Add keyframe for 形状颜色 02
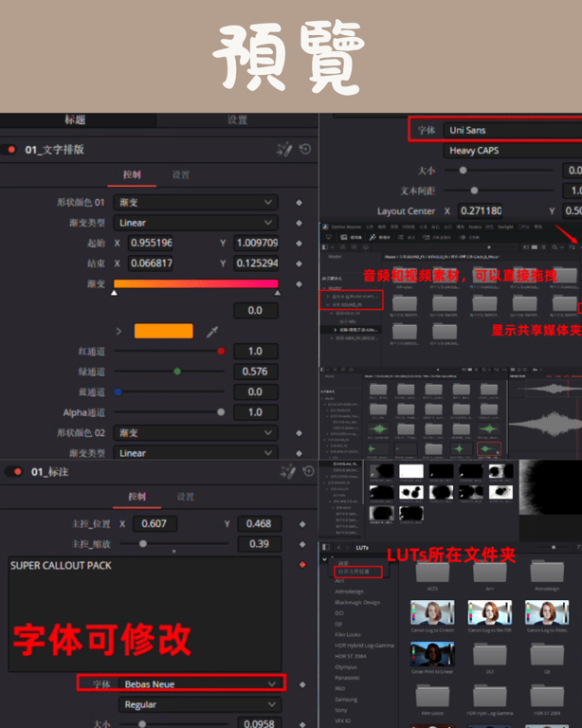 (299, 432)
